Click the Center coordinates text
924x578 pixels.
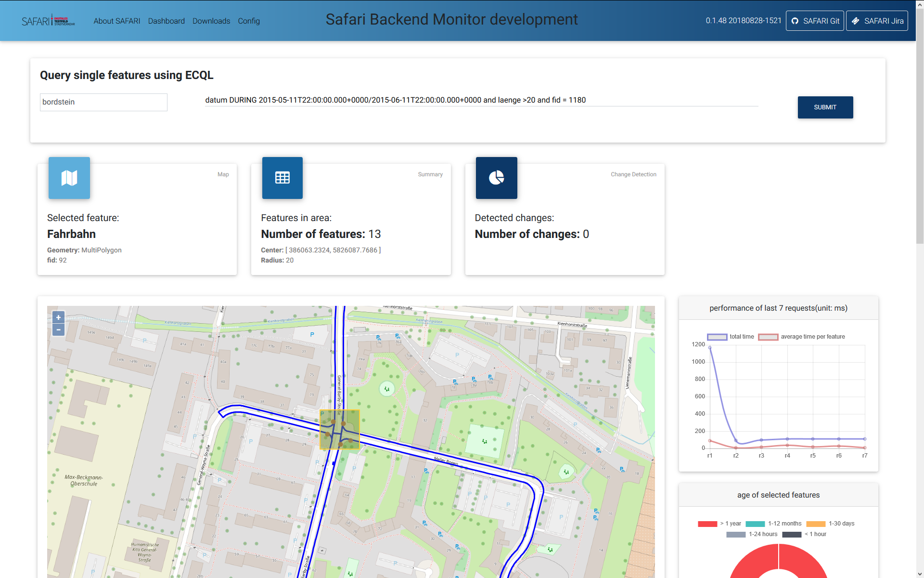coord(321,250)
